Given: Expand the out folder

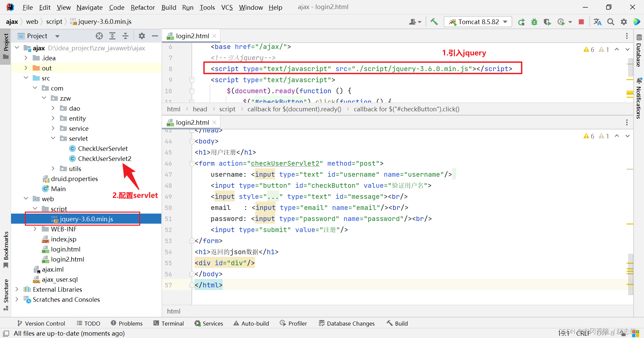Looking at the screenshot, I should coord(26,68).
